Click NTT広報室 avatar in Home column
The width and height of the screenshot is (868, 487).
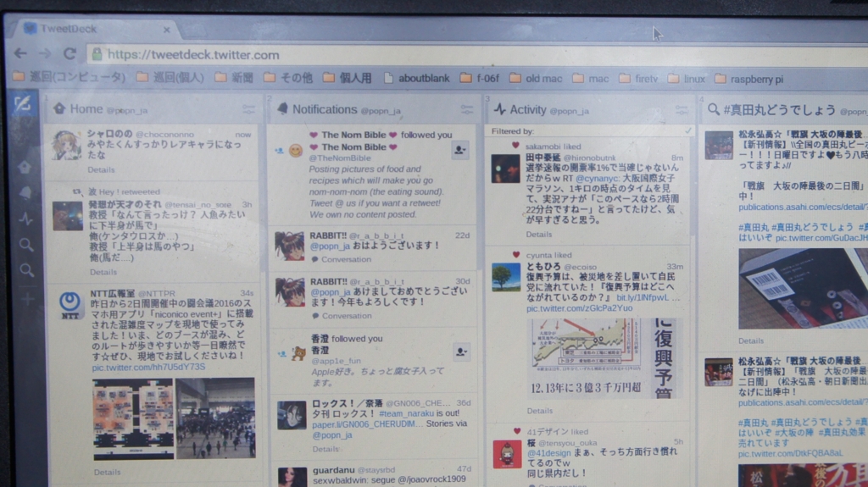[70, 305]
